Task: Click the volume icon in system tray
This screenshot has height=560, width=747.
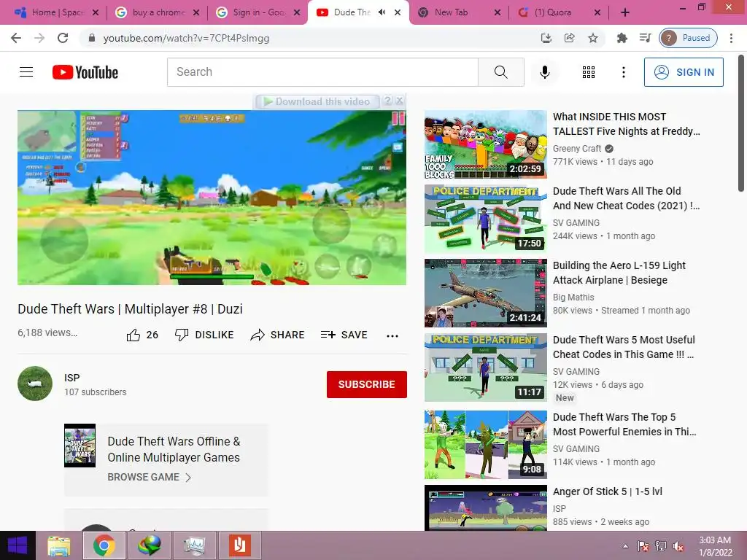Action: (x=678, y=546)
